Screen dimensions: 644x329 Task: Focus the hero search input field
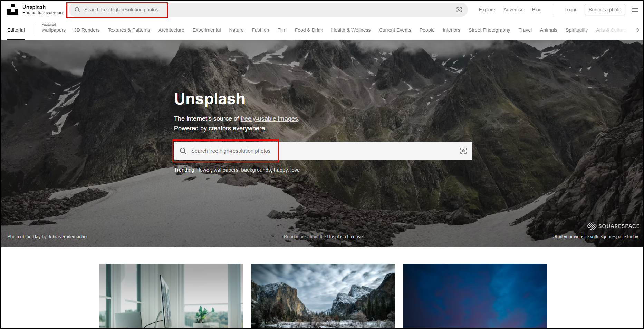(323, 151)
